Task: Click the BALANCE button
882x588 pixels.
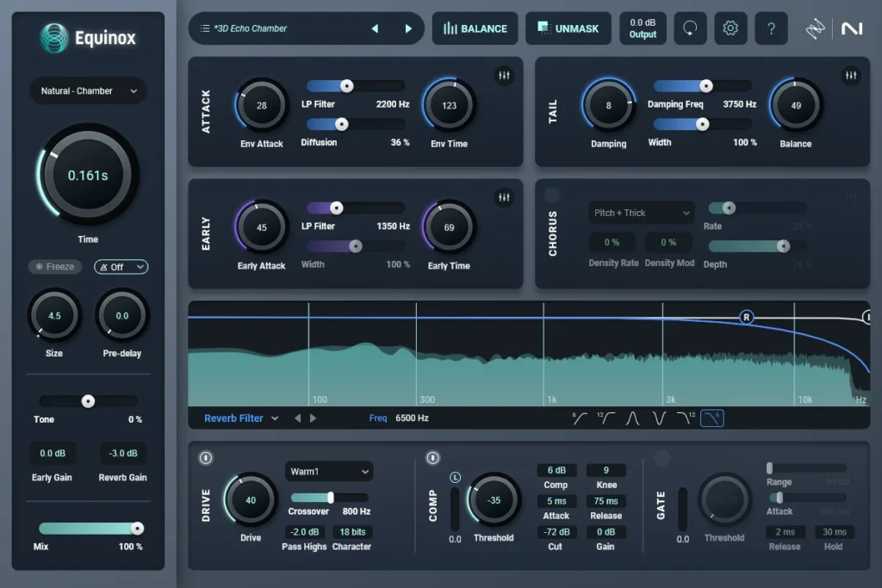Action: (x=475, y=28)
